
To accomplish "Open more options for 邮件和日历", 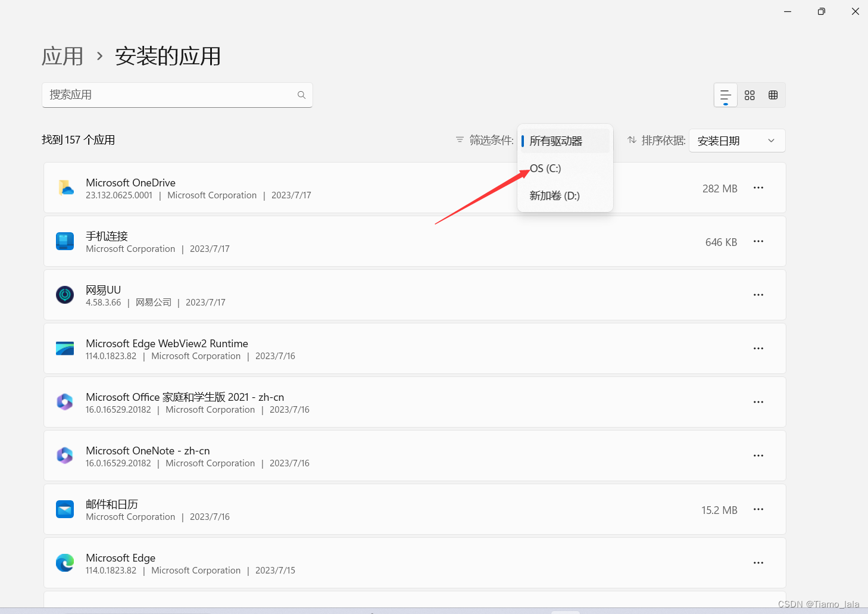I will (x=758, y=509).
